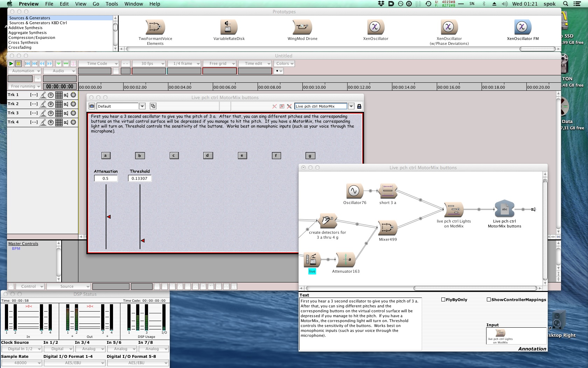Select the Attenuator163 sound icon

pos(345,260)
